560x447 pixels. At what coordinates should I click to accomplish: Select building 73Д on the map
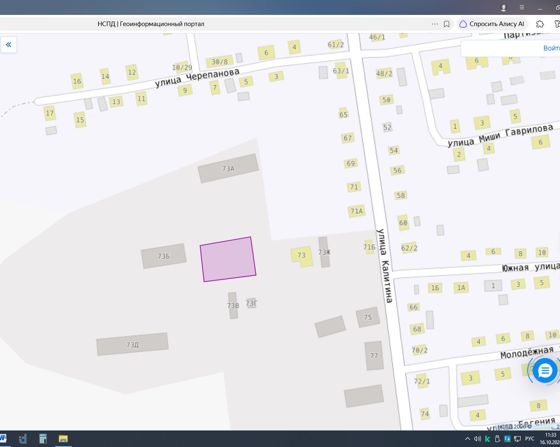(x=132, y=344)
